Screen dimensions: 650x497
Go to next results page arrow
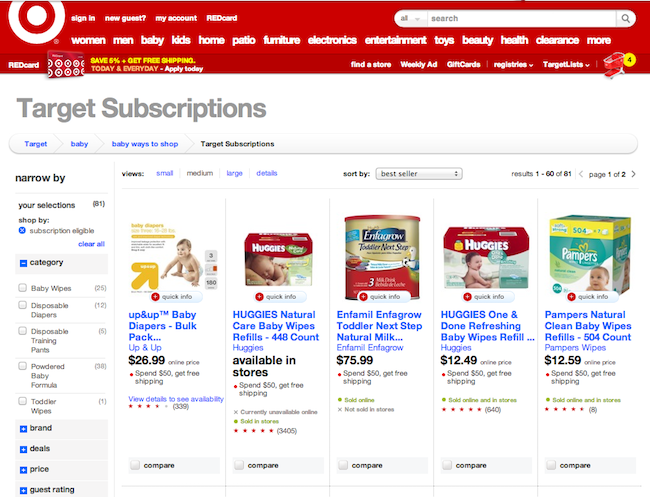633,174
